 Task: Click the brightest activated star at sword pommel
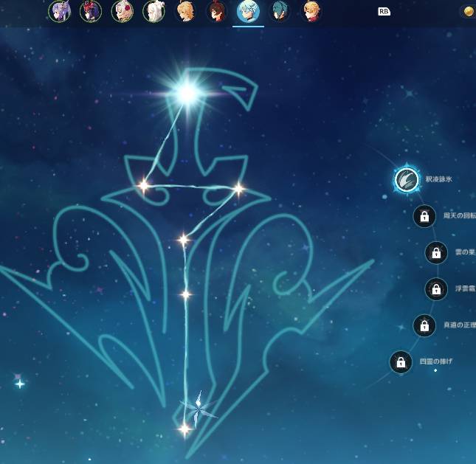(188, 93)
